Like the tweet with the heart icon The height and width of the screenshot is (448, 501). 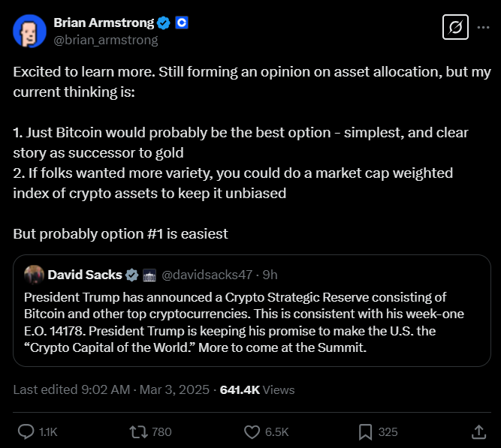(253, 431)
